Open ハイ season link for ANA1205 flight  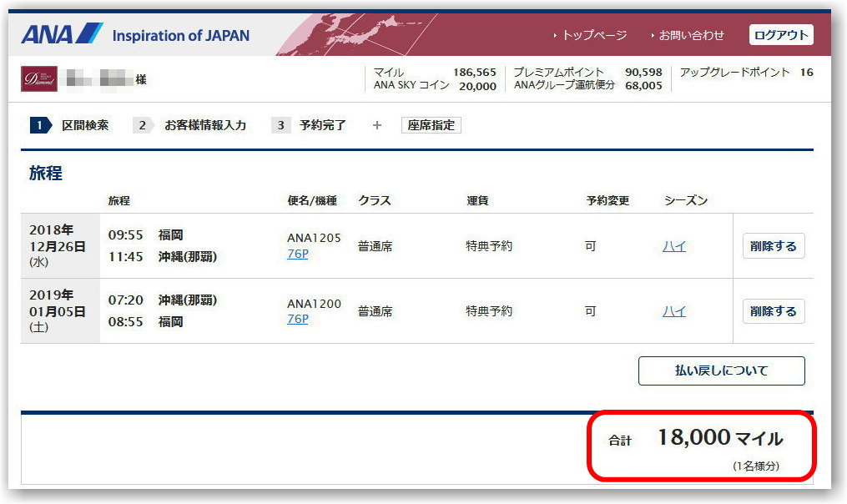tap(674, 246)
